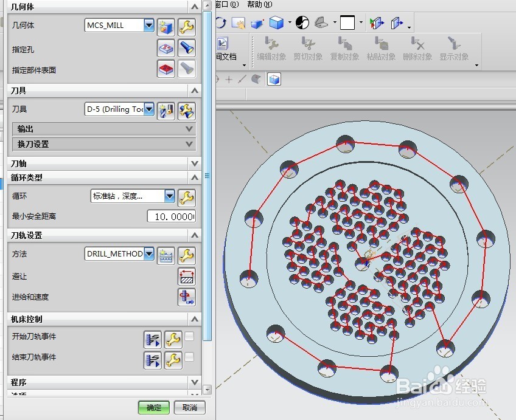The image size is (516, 420).
Task: Collapse the 几何体 section header
Action: click(x=104, y=7)
